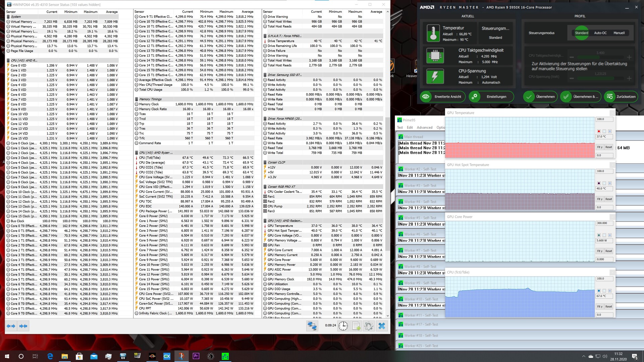Viewport: 644px width, 362px height.
Task: Open the Prime95 Advanced menu
Action: [x=424, y=128]
